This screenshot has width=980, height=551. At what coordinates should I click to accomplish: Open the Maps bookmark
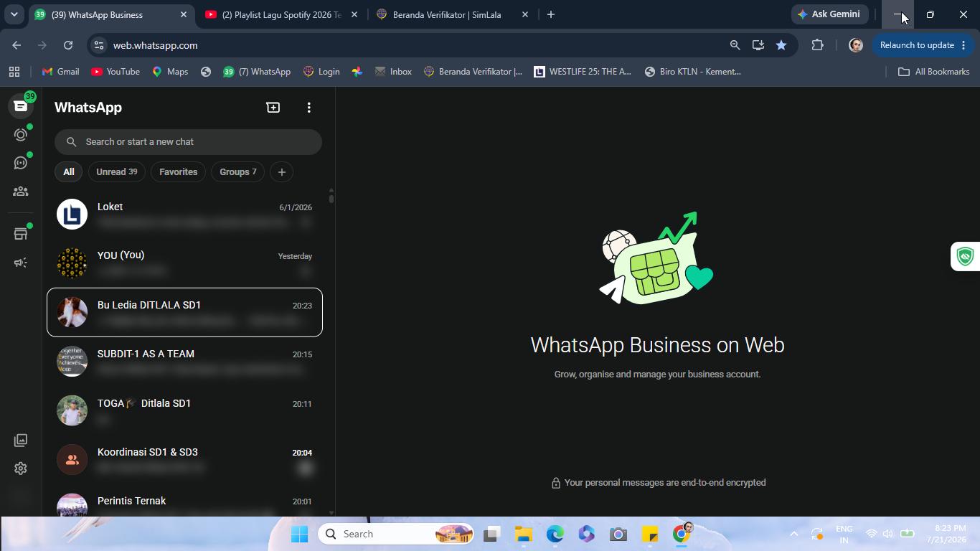tap(170, 72)
